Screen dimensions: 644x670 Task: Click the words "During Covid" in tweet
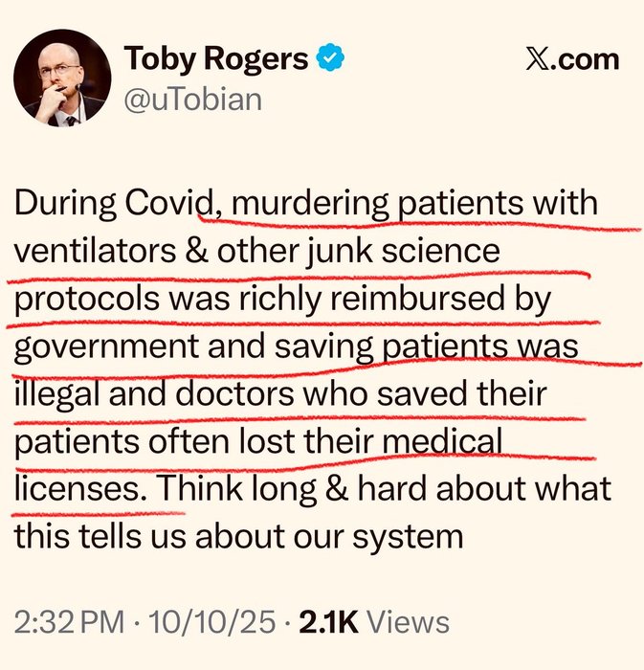[114, 203]
